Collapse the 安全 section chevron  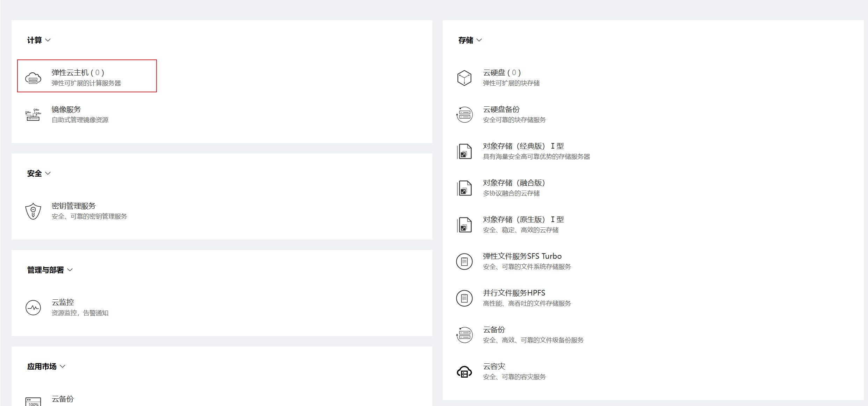(48, 173)
